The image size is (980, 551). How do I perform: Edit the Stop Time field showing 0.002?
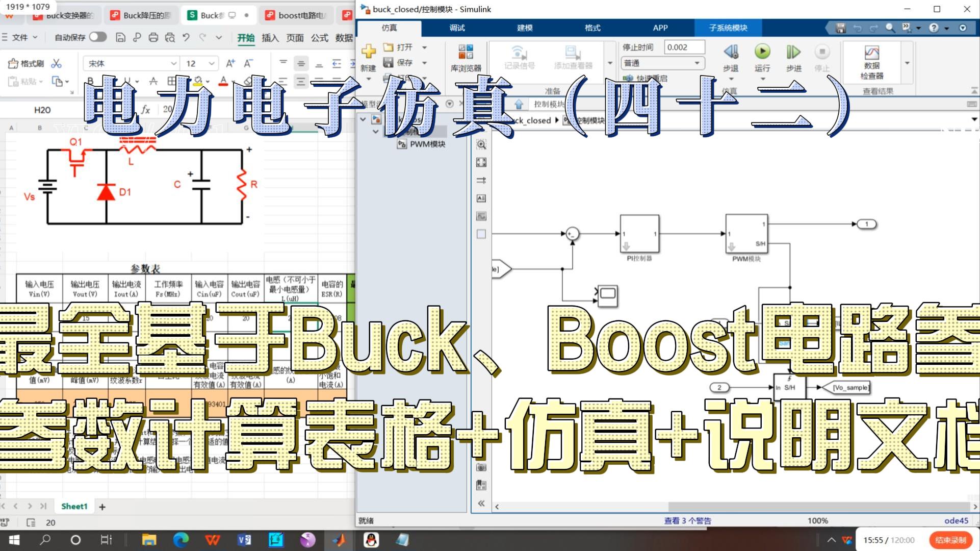pos(684,47)
